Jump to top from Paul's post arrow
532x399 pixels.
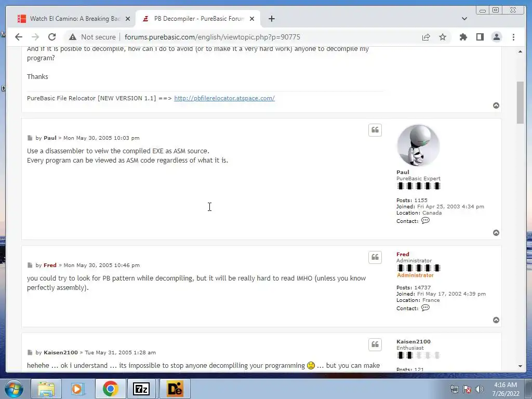click(x=496, y=233)
